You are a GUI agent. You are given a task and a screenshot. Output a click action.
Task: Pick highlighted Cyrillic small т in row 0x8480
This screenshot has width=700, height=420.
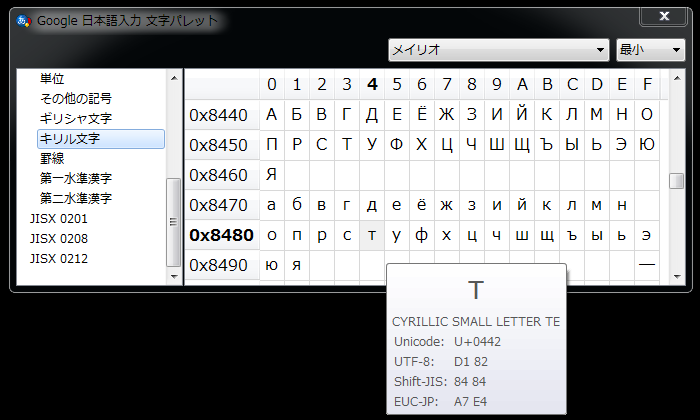[x=372, y=235]
